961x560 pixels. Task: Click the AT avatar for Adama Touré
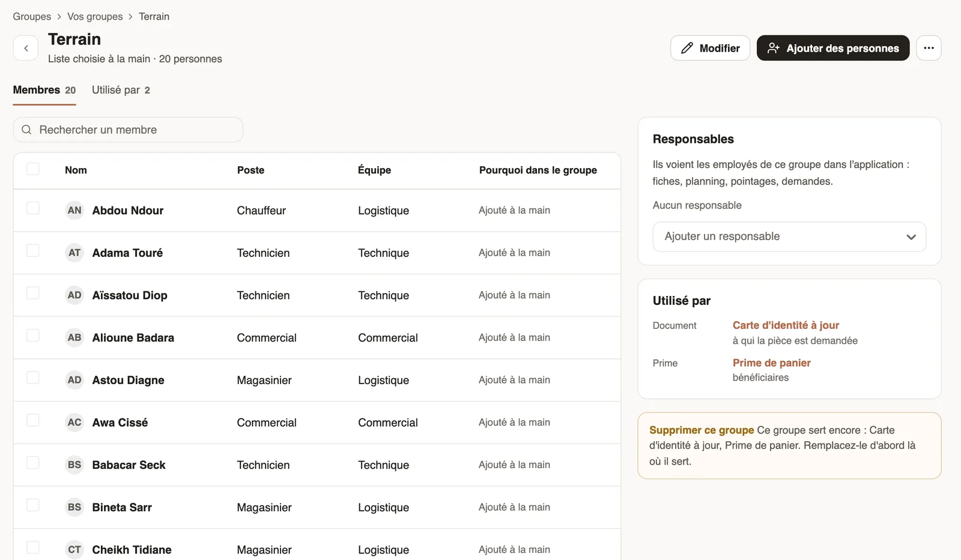[74, 253]
